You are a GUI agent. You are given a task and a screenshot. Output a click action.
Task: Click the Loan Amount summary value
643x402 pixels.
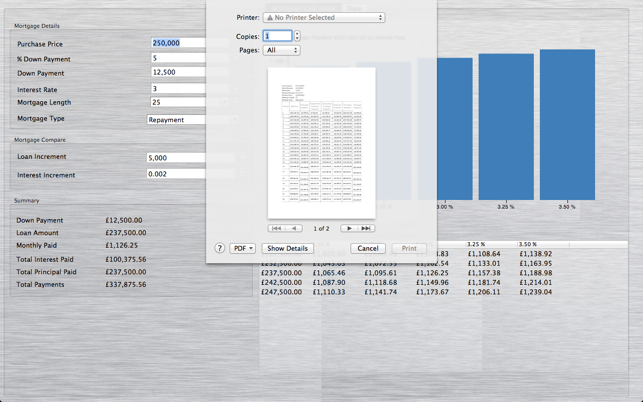pyautogui.click(x=126, y=233)
